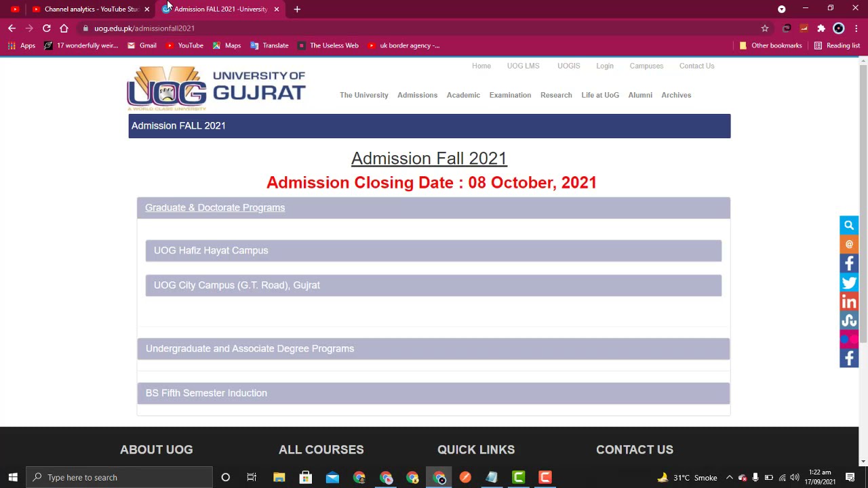Open the Mail app in the taskbar

pyautogui.click(x=332, y=477)
